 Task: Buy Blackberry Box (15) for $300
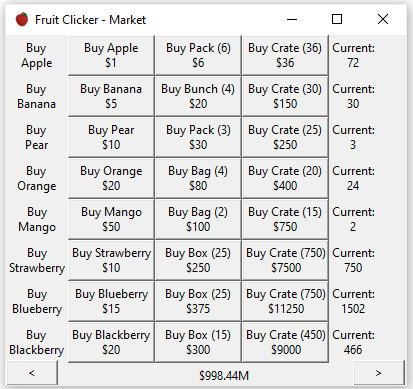point(198,342)
